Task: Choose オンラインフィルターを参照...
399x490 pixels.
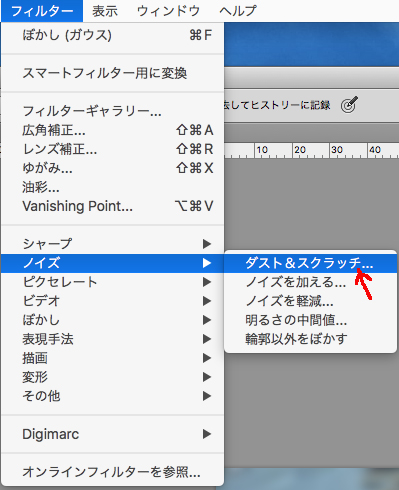Action: coord(112,472)
